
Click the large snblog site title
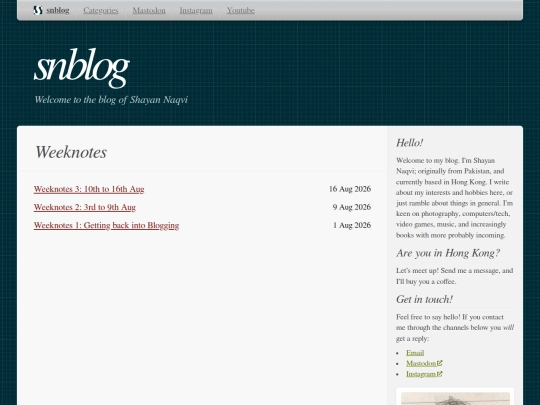82,68
